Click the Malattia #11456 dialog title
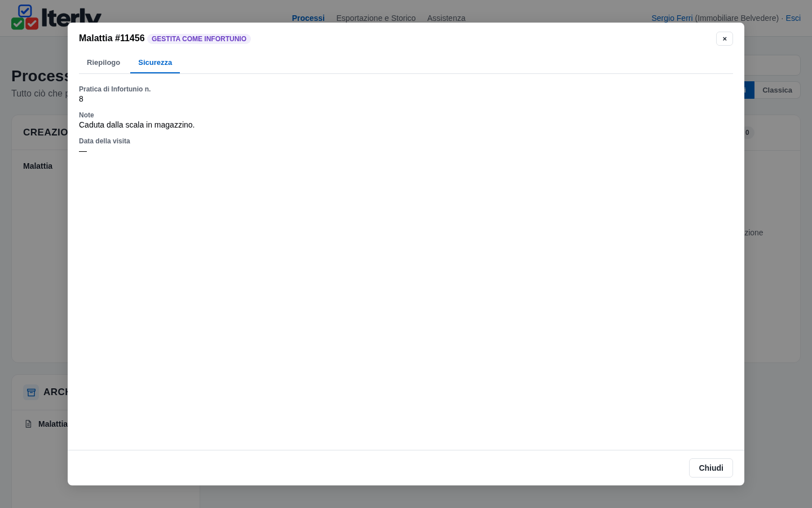812x508 pixels. coord(112,38)
